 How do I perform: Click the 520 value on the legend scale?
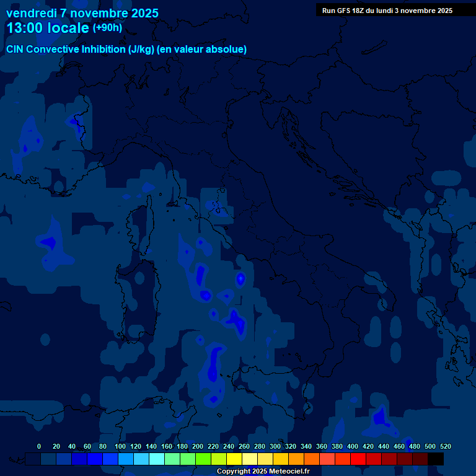[445, 446]
